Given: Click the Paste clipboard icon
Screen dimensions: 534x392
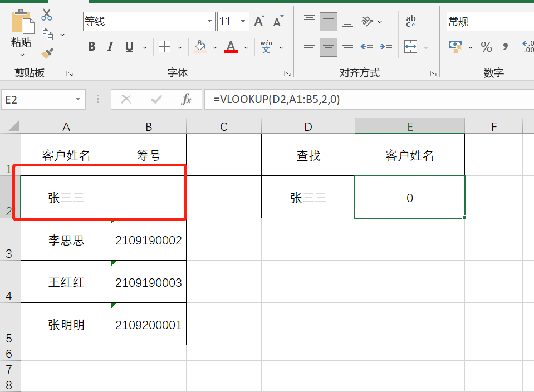Looking at the screenshot, I should (22, 22).
